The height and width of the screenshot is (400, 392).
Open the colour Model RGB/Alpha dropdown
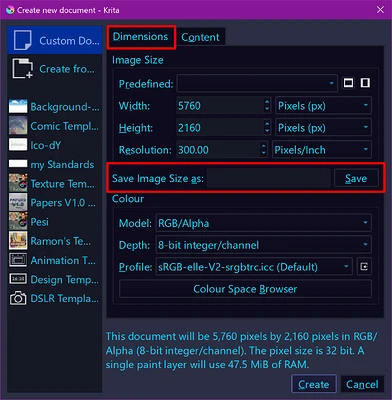pyautogui.click(x=263, y=223)
